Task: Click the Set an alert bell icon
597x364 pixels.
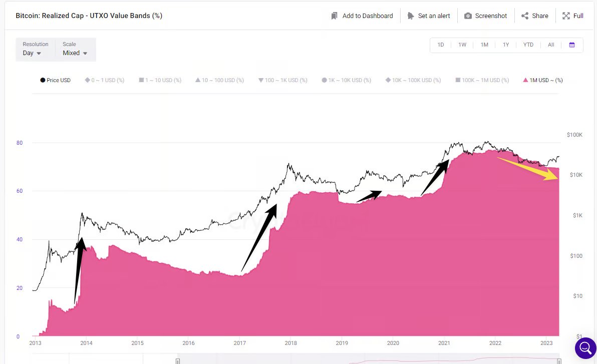Action: click(x=411, y=16)
